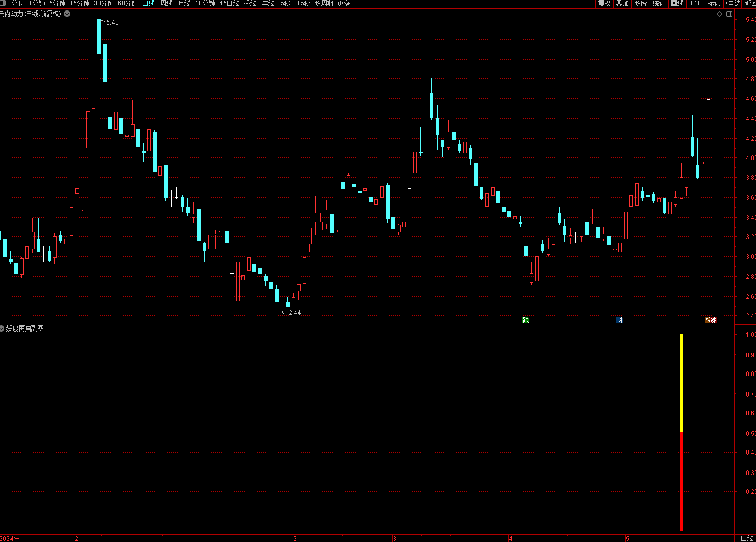Click the blue 财 financial report marker
Image resolution: width=756 pixels, height=542 pixels.
[x=620, y=320]
